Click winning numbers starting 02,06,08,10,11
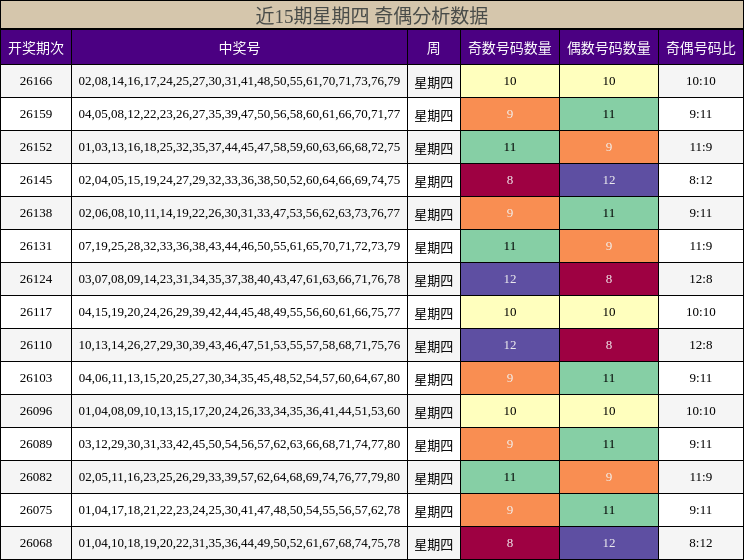744x560 pixels. pyautogui.click(x=239, y=213)
